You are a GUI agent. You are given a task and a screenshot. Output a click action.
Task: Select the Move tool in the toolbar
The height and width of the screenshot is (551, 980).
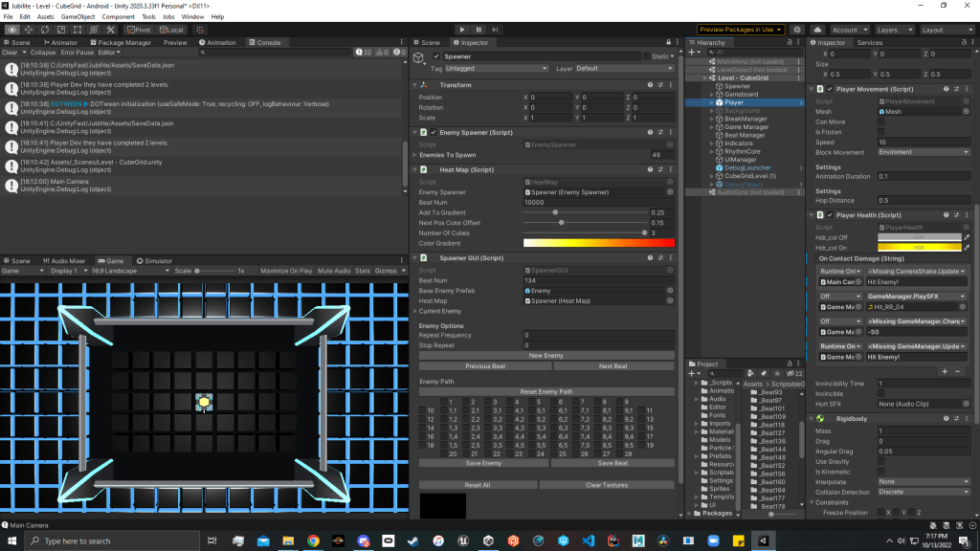[x=30, y=30]
